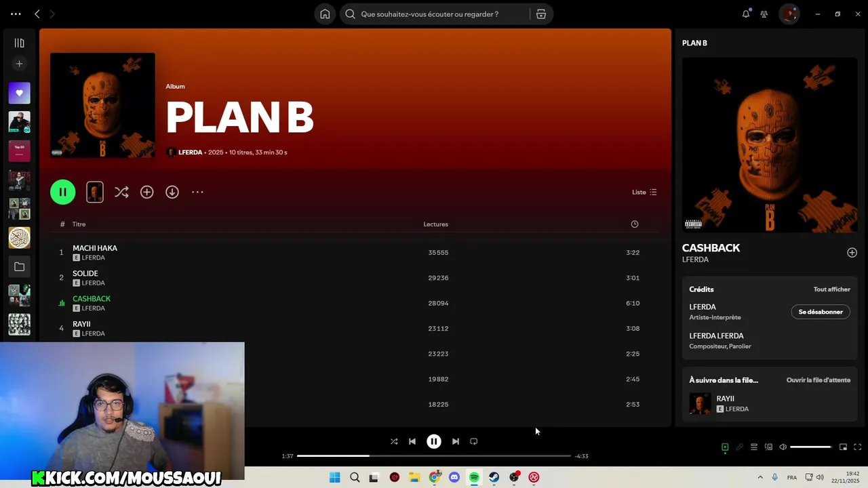This screenshot has height=488, width=868.
Task: Click the LFERDA artist link under the album title
Action: [x=190, y=152]
